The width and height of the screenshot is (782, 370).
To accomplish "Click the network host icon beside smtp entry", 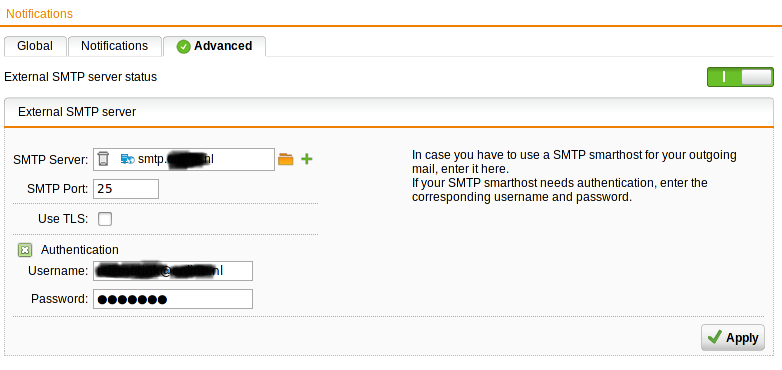I will [x=128, y=159].
